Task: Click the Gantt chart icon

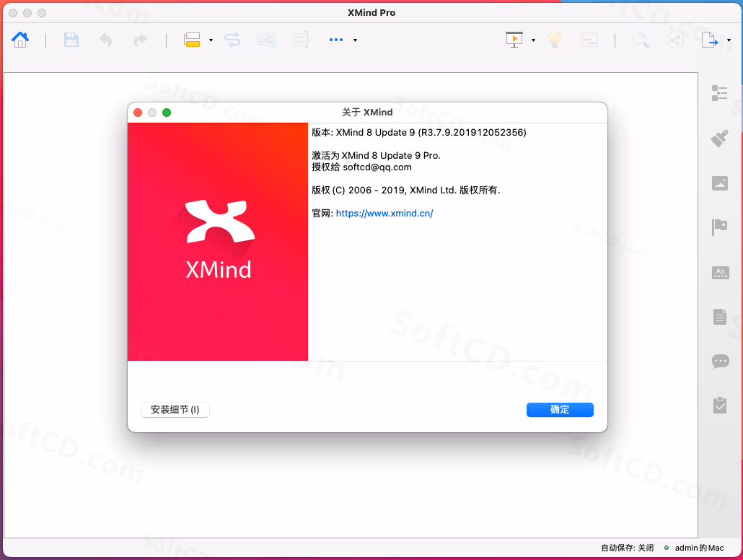Action: point(589,40)
